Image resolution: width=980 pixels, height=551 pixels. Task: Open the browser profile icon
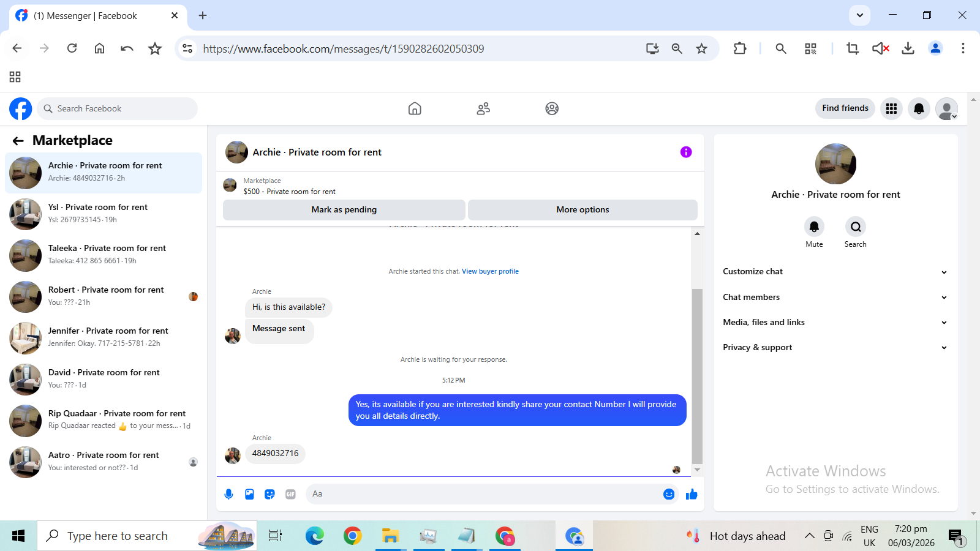pos(935,48)
